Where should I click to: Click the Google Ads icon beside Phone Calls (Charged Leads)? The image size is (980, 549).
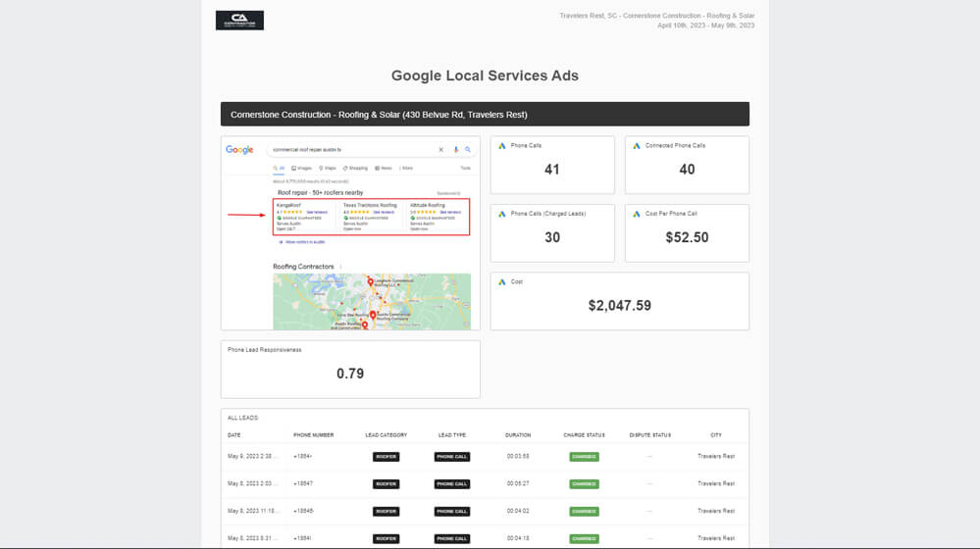pyautogui.click(x=502, y=214)
